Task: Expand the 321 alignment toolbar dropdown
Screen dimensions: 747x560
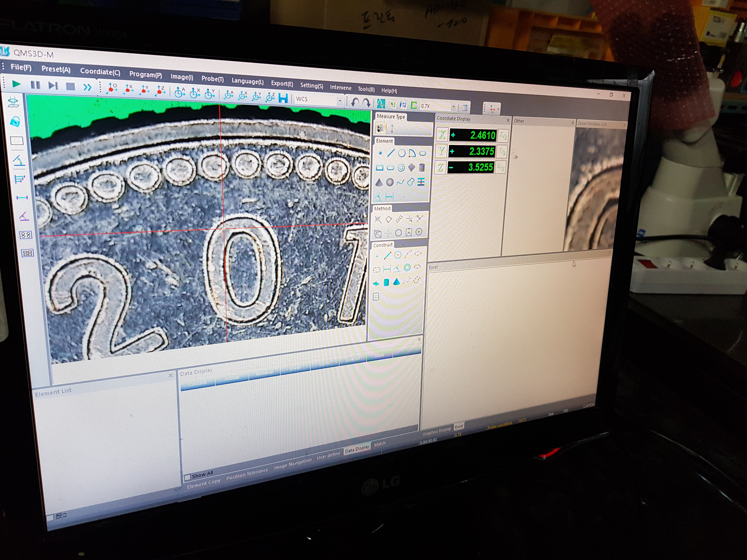Action: point(498,109)
